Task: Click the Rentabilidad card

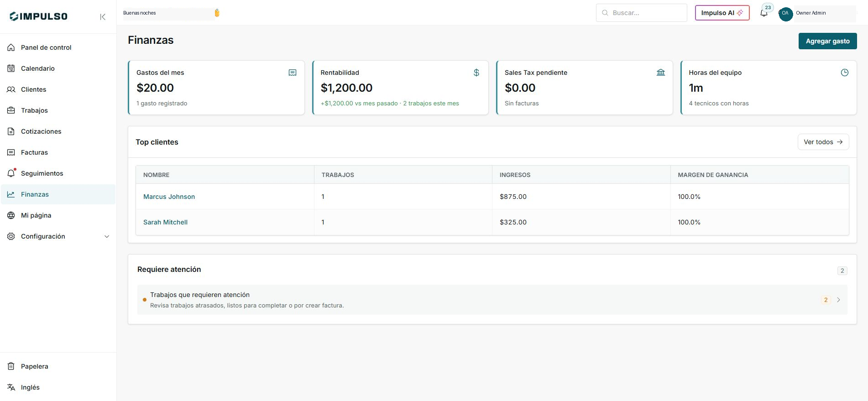Action: [400, 88]
